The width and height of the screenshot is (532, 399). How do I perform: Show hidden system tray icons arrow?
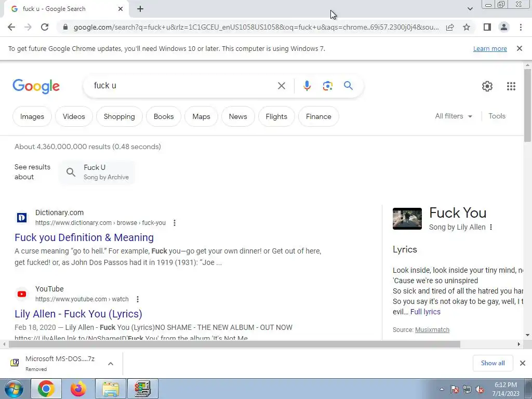[x=442, y=389]
